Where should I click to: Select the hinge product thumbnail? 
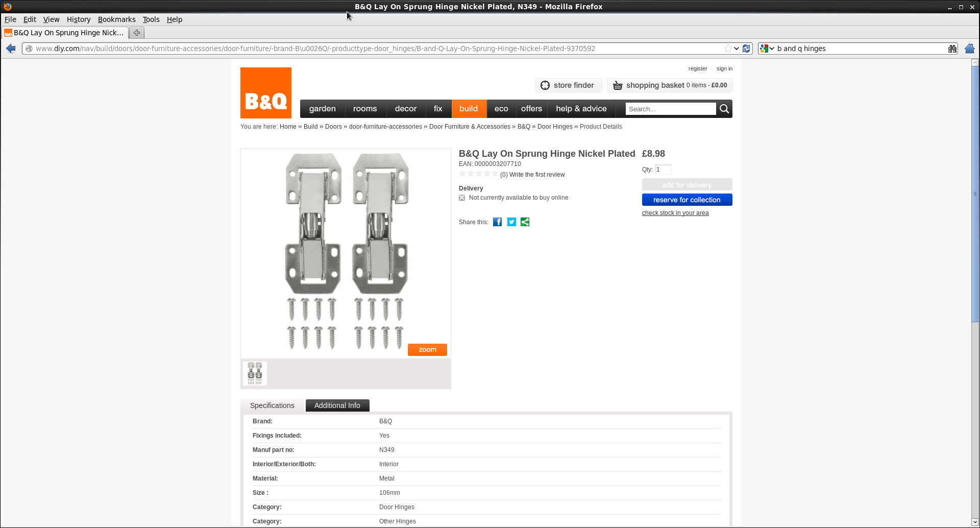pyautogui.click(x=255, y=373)
